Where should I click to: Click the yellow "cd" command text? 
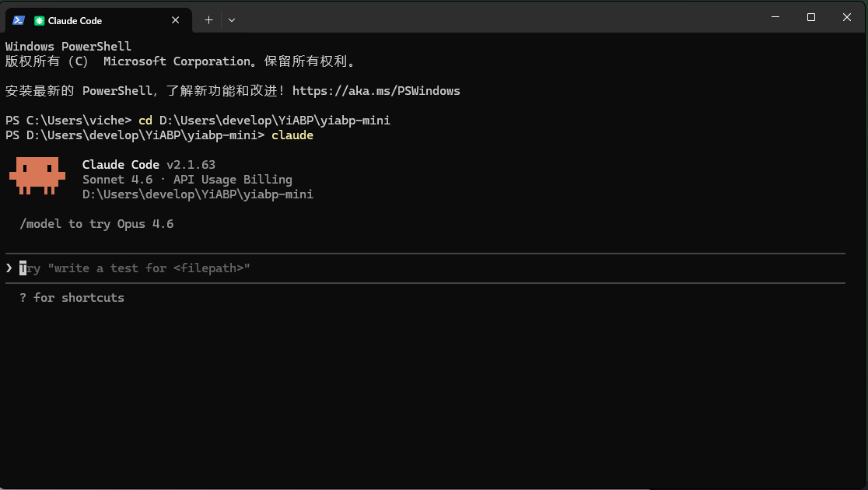[145, 121]
